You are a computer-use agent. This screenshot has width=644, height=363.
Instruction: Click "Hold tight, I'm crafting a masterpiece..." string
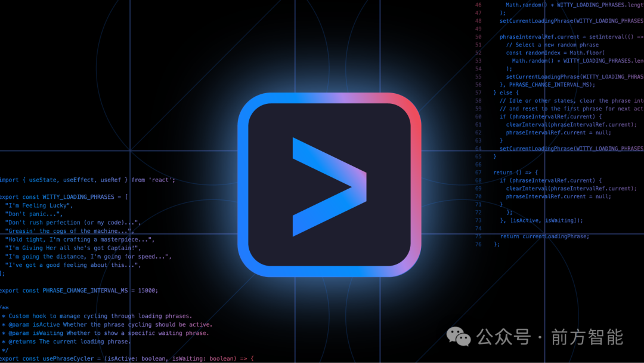point(80,239)
